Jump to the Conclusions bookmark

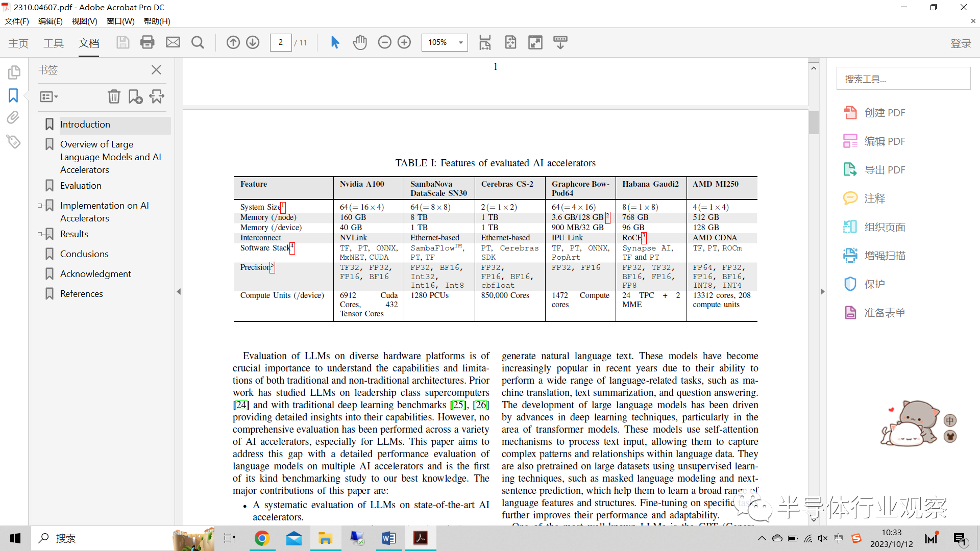point(84,254)
